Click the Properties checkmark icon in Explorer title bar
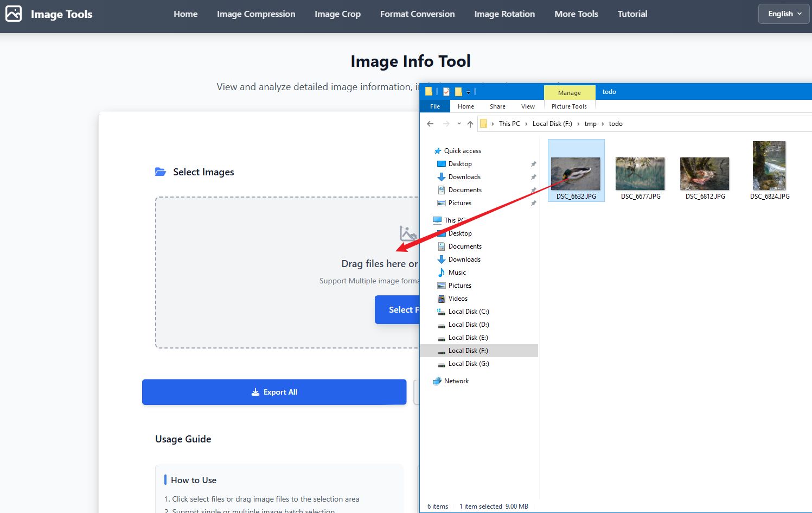This screenshot has width=812, height=513. coord(446,92)
